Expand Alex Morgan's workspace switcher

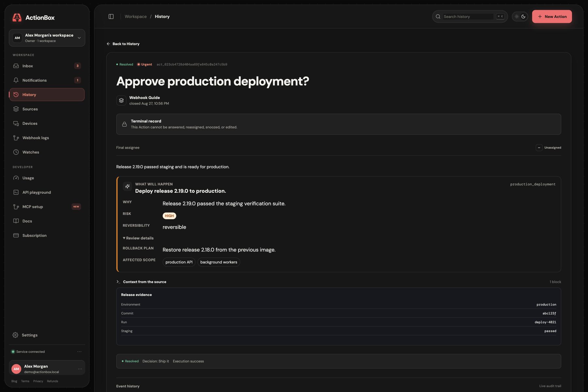47,38
